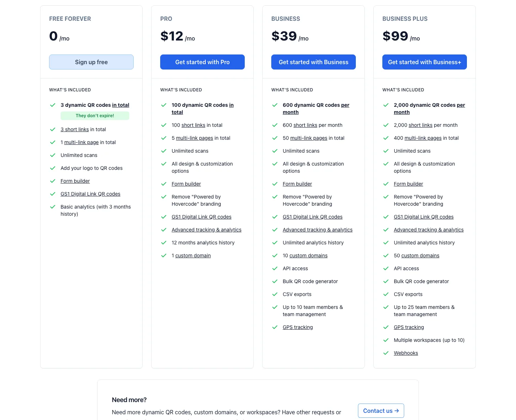Click 'Bulk QR code generator' text in Business Plus
This screenshot has width=516, height=420.
click(x=421, y=281)
